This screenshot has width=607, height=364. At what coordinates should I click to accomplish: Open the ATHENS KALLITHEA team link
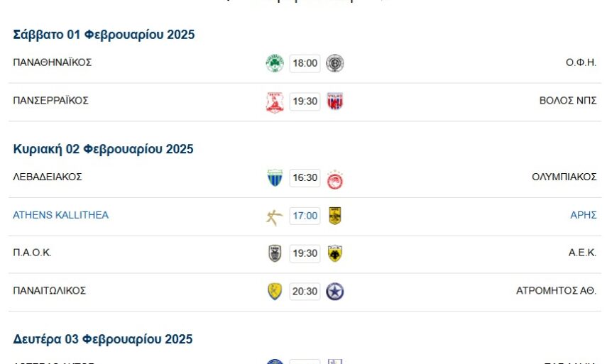coord(61,215)
